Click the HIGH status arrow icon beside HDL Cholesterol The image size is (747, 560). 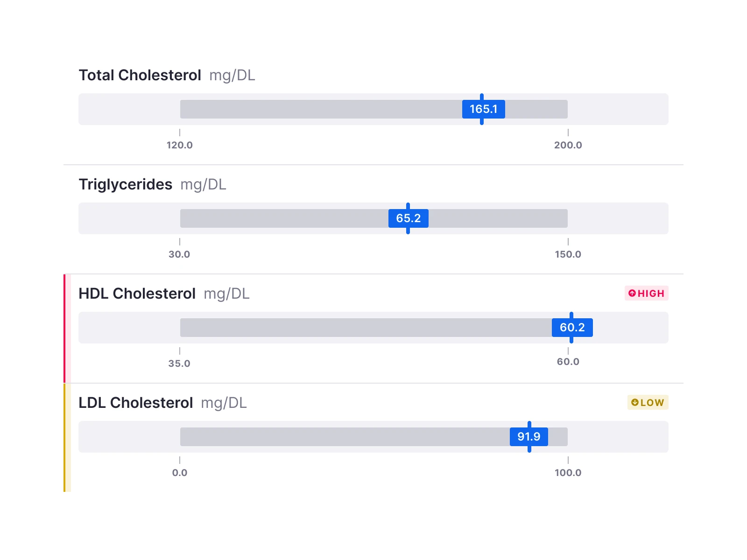click(x=632, y=293)
